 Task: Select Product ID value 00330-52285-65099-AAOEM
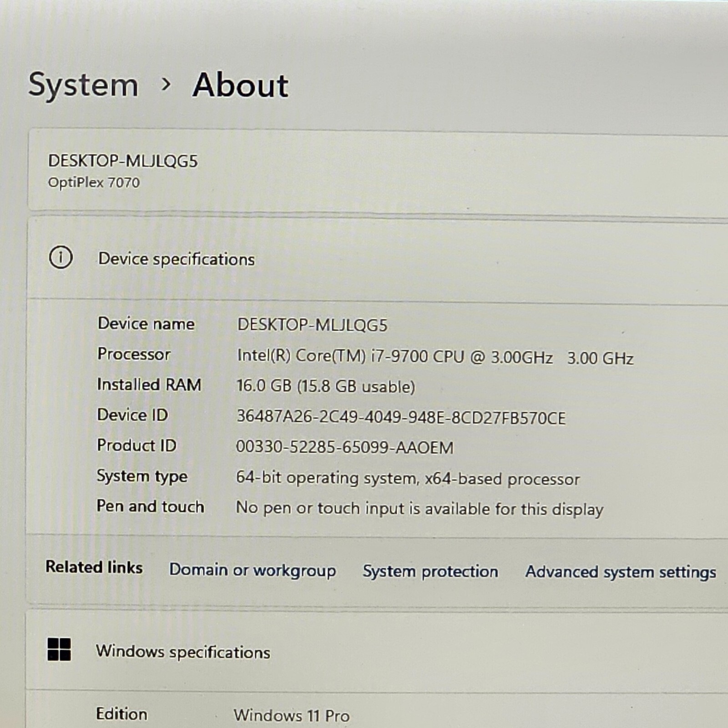[x=344, y=447]
